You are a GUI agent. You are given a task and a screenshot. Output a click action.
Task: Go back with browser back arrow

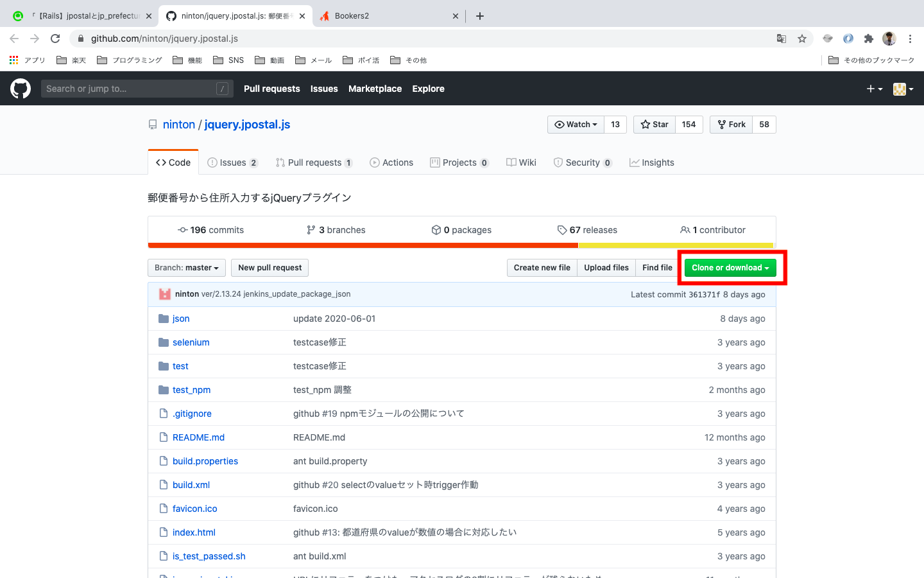[x=14, y=39]
